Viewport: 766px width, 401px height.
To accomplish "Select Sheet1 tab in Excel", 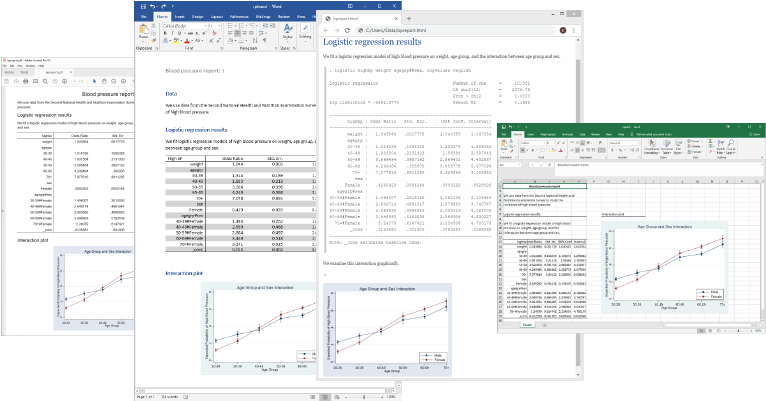I will [x=528, y=325].
